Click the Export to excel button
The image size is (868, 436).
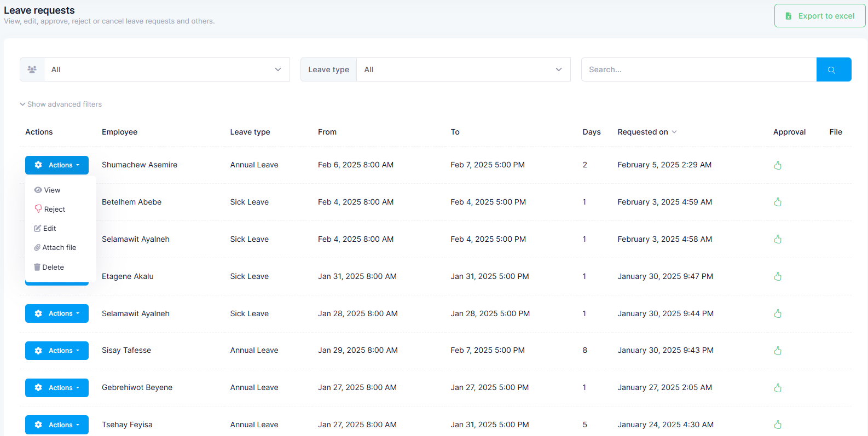point(819,16)
